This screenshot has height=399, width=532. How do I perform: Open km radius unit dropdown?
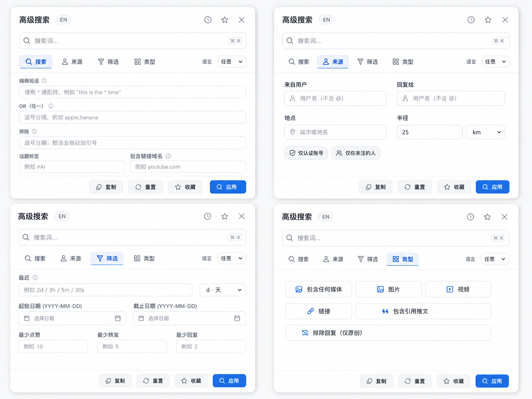coord(485,132)
